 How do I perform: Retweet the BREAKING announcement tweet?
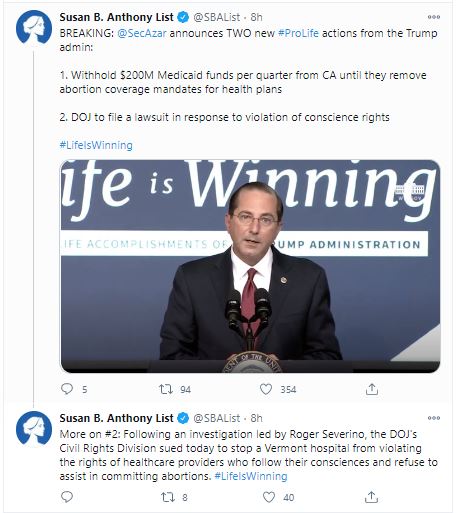[x=166, y=389]
